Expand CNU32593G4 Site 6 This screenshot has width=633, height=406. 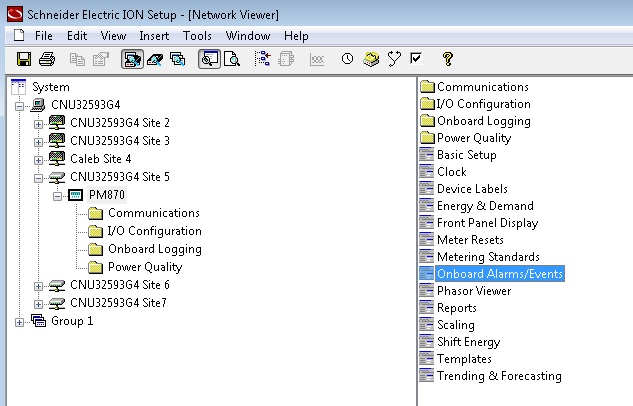[x=38, y=287]
